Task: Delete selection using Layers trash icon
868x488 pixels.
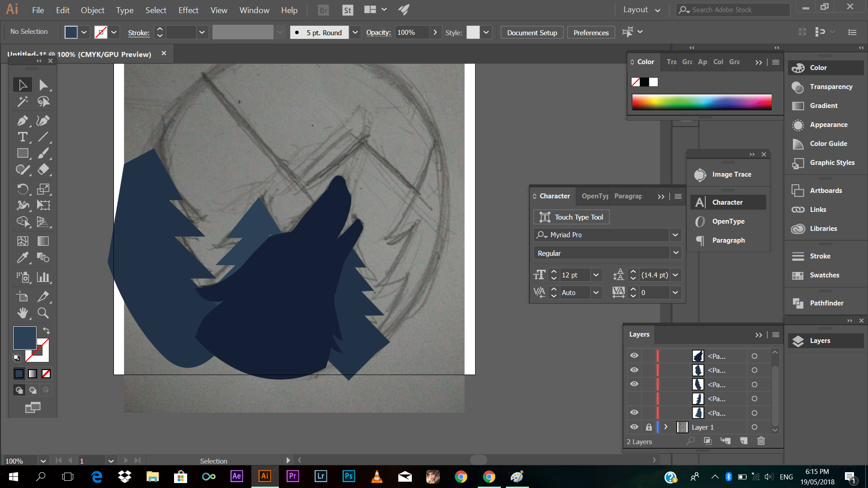Action: [761, 441]
